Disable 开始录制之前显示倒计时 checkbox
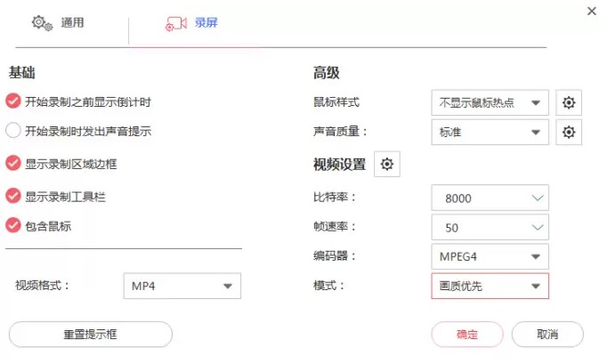Screen dimensions: 599x364 coord(13,101)
